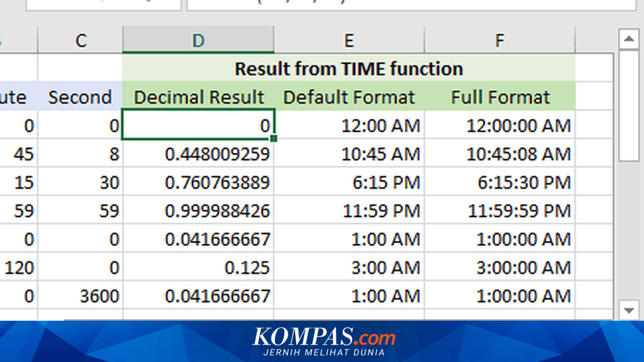Select the cell showing 6:15:30 PM

click(500, 182)
